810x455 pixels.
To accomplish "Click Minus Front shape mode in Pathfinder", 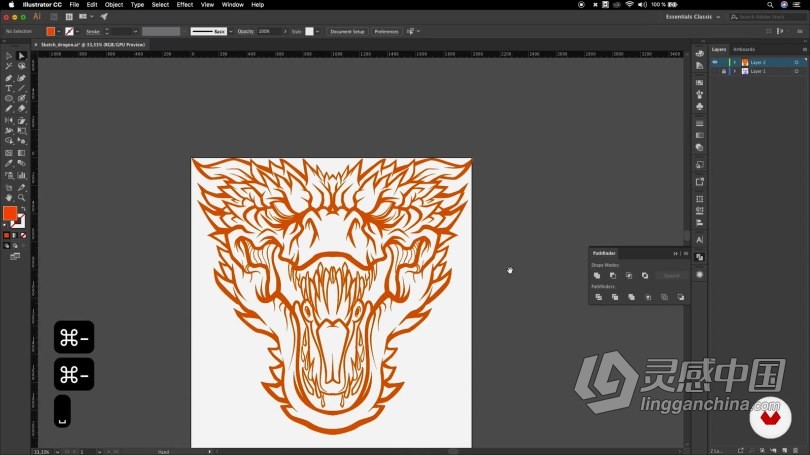I will 613,276.
